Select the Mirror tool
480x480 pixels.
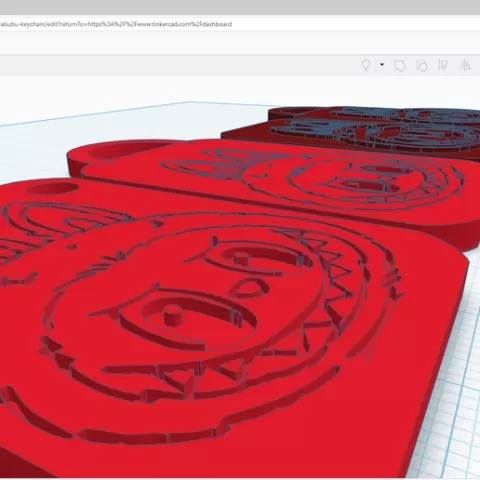coord(465,65)
